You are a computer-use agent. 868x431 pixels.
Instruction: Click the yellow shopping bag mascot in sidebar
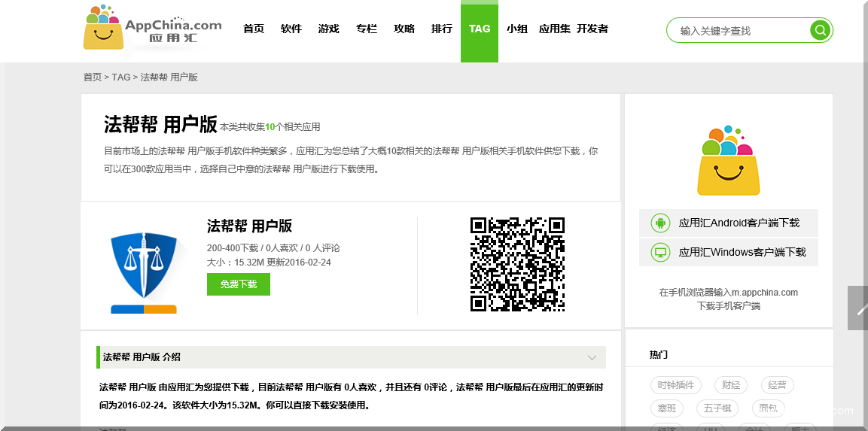pos(728,161)
